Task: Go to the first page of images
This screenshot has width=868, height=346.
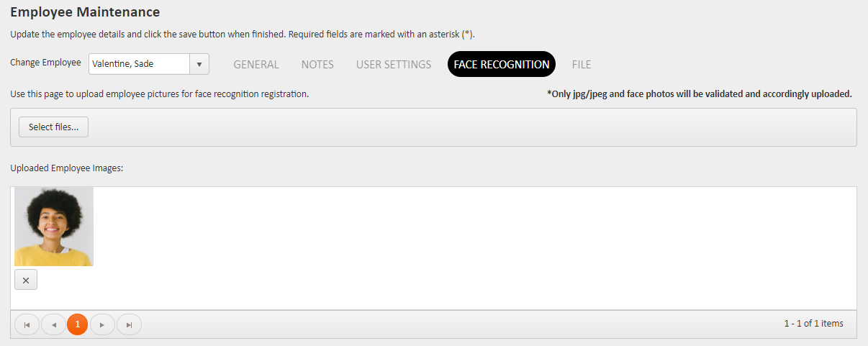Action: pyautogui.click(x=27, y=324)
